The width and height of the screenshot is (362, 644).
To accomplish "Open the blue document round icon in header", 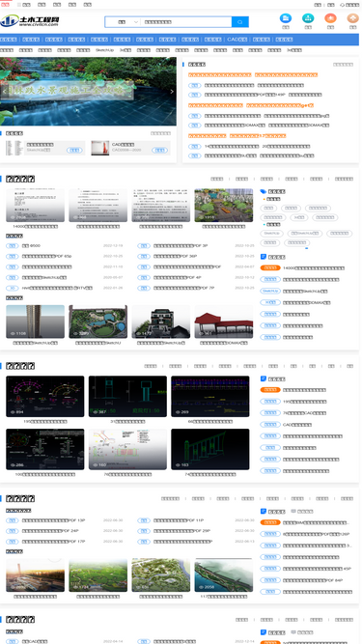I will (x=286, y=18).
